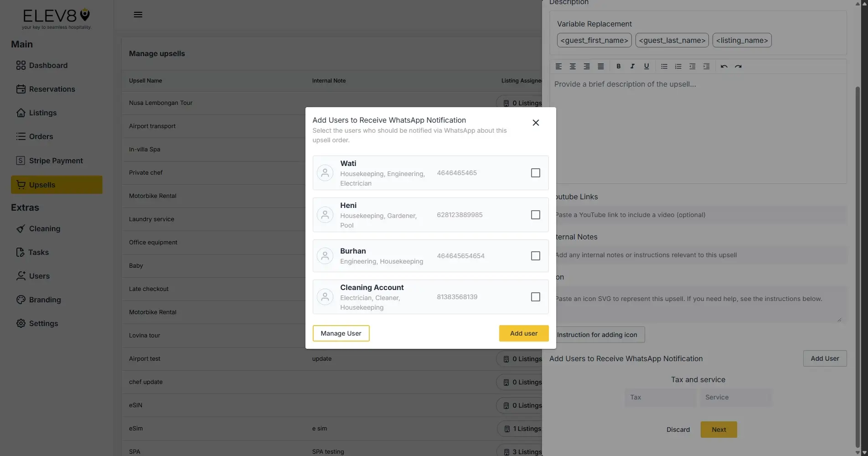This screenshot has width=868, height=456.
Task: Apply italic formatting to description text
Action: tap(632, 66)
